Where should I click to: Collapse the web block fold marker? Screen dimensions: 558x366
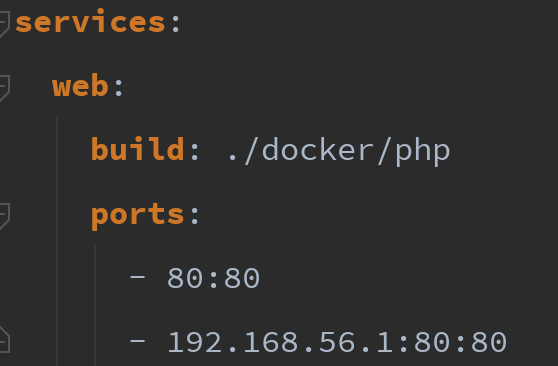pyautogui.click(x=4, y=88)
